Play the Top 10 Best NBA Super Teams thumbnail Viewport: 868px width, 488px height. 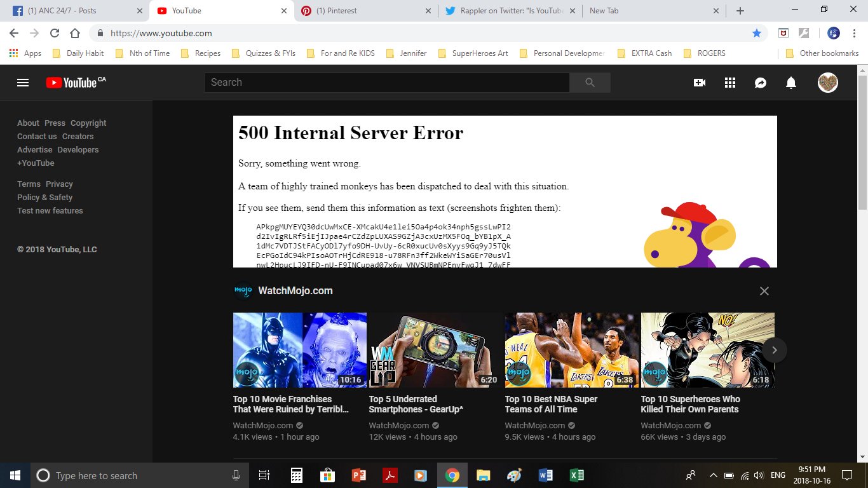click(572, 350)
